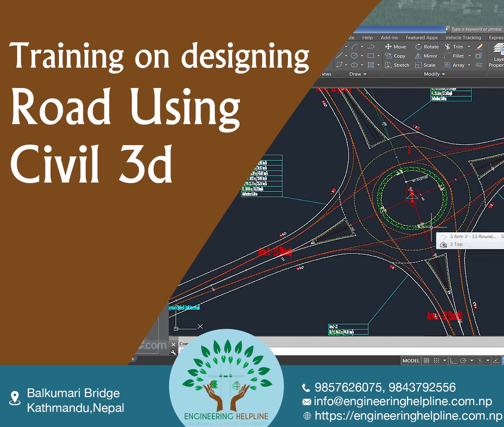Toggle snap mode in status bar
This screenshot has width=504, height=427.
[x=436, y=360]
